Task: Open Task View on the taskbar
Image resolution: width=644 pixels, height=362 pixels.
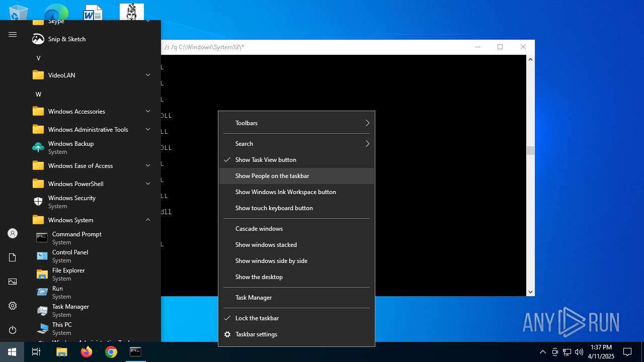Action: (x=36, y=352)
